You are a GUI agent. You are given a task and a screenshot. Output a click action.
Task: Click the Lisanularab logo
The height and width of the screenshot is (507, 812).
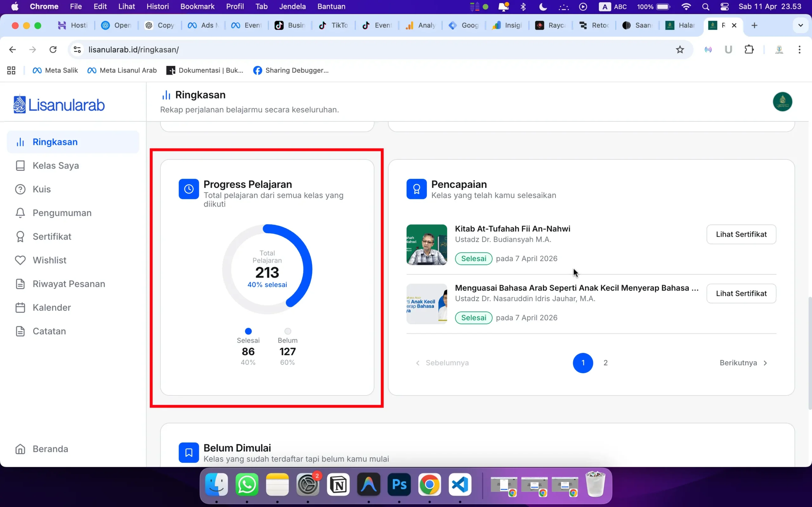click(x=58, y=104)
